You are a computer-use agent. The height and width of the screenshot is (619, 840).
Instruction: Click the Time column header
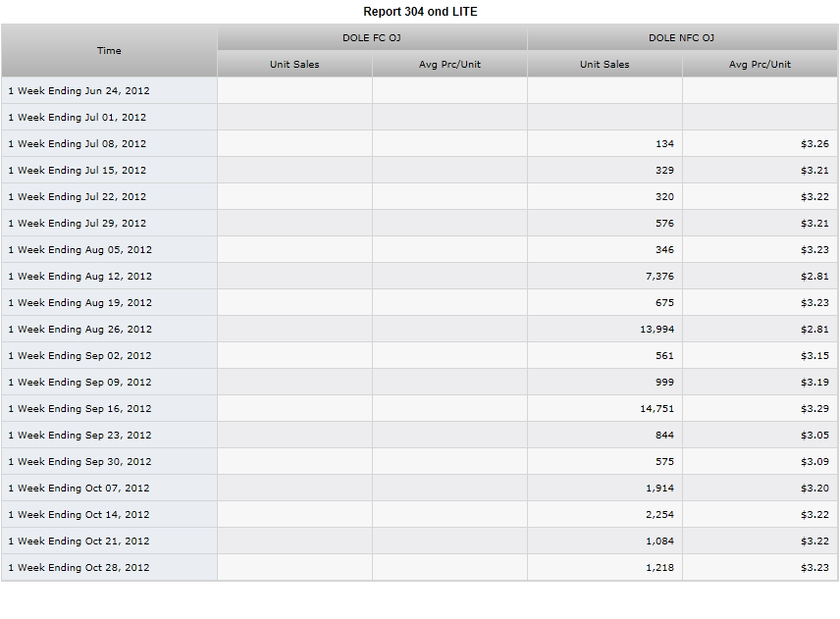(109, 50)
